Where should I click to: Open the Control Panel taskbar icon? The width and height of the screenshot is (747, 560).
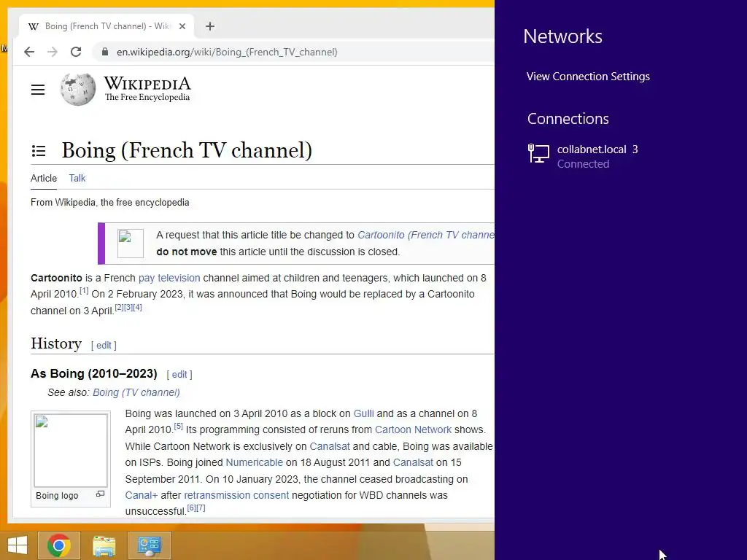click(x=150, y=545)
